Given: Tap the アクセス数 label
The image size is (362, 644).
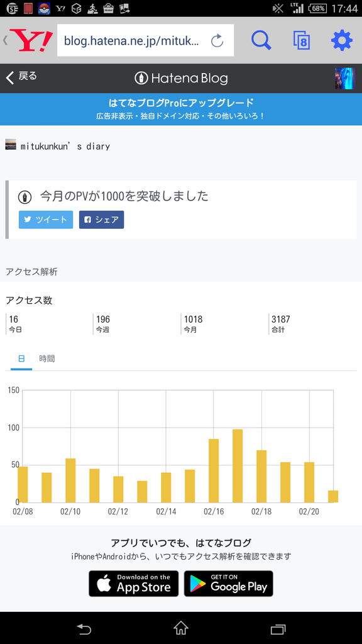Looking at the screenshot, I should click(x=29, y=300).
